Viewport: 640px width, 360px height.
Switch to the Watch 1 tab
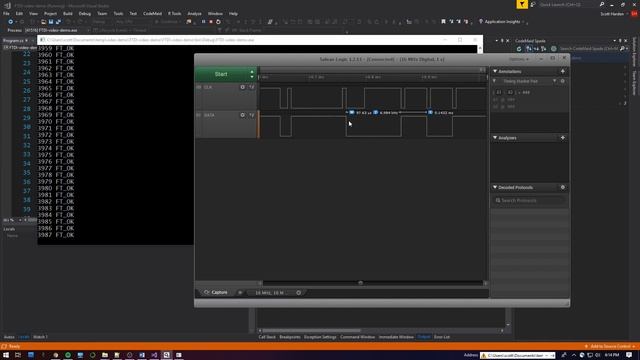coord(40,337)
